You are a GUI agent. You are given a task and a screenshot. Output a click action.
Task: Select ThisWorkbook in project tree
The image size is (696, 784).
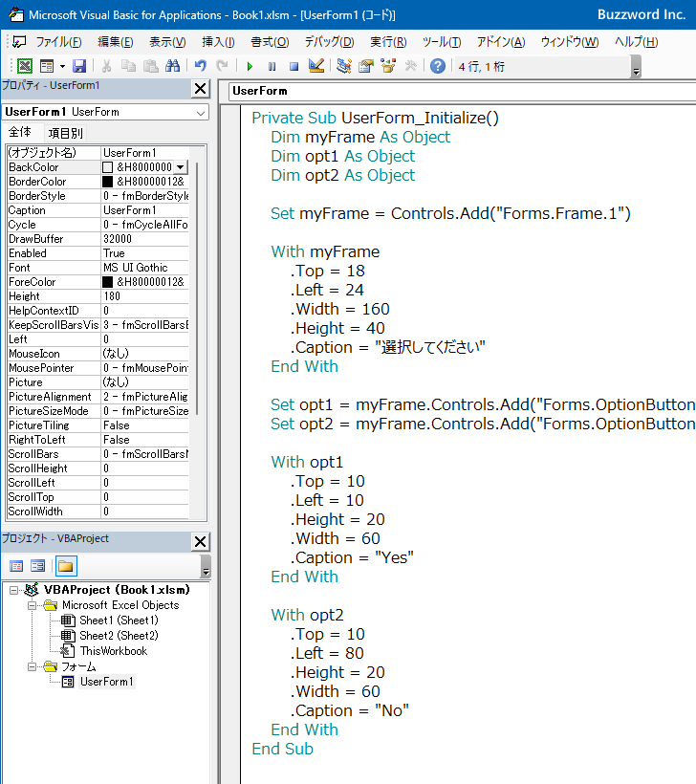point(114,651)
